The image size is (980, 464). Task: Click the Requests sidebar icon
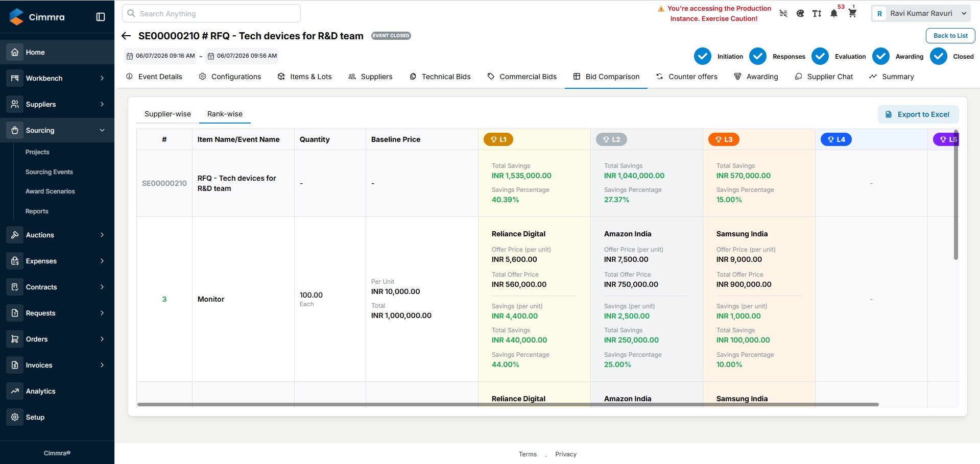point(15,313)
